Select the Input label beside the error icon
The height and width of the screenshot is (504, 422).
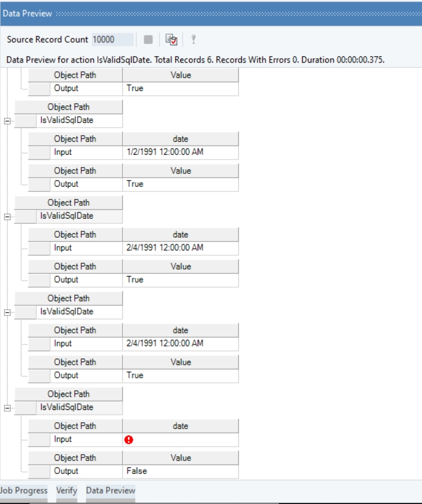click(x=63, y=439)
